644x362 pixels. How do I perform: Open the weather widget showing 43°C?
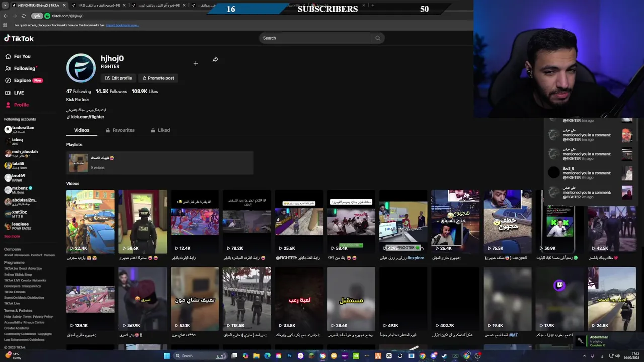point(12,355)
